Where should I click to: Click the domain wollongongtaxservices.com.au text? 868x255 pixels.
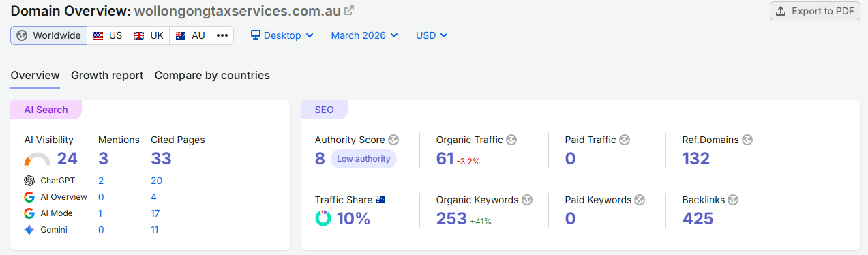[x=237, y=11]
